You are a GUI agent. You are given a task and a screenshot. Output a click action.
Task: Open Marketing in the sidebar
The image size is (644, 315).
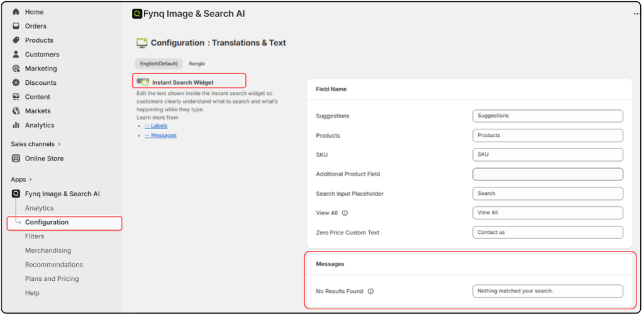point(41,69)
